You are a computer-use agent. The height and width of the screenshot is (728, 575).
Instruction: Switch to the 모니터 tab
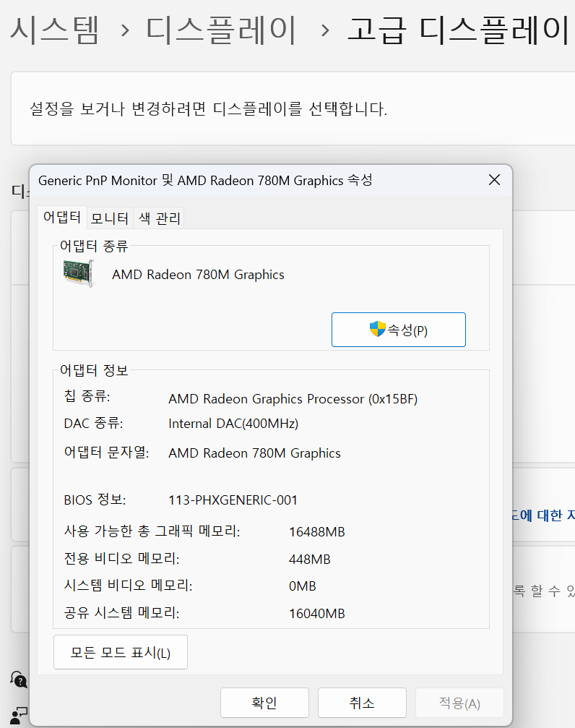tap(110, 218)
